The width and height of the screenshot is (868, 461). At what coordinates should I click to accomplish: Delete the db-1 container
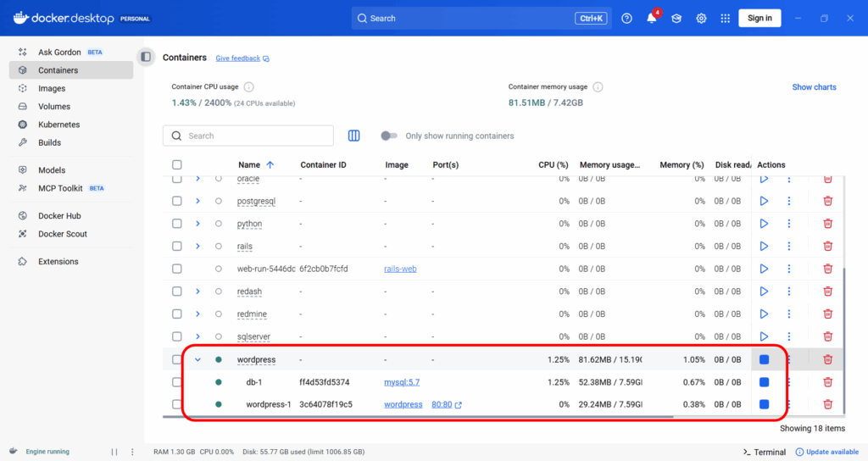[x=827, y=382]
